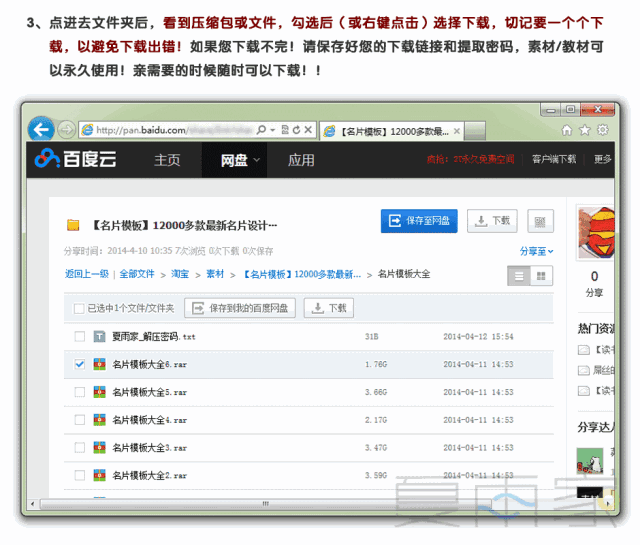Click file name 夏雨家_解压密码.txt
This screenshot has width=640, height=545.
coord(154,336)
